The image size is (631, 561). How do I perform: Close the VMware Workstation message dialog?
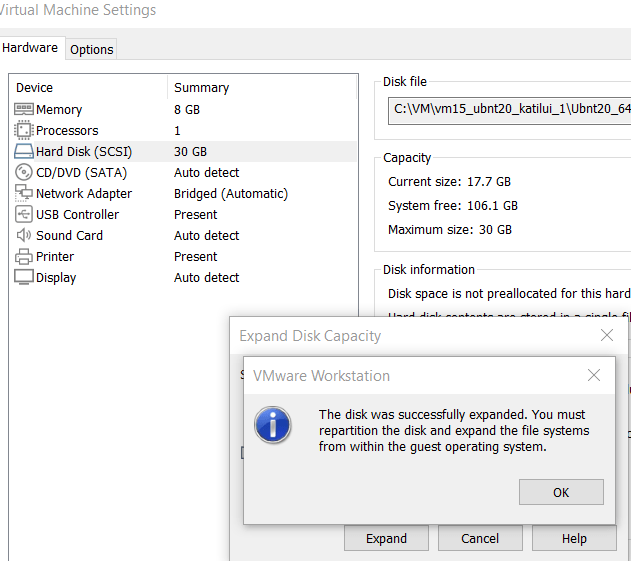(594, 375)
